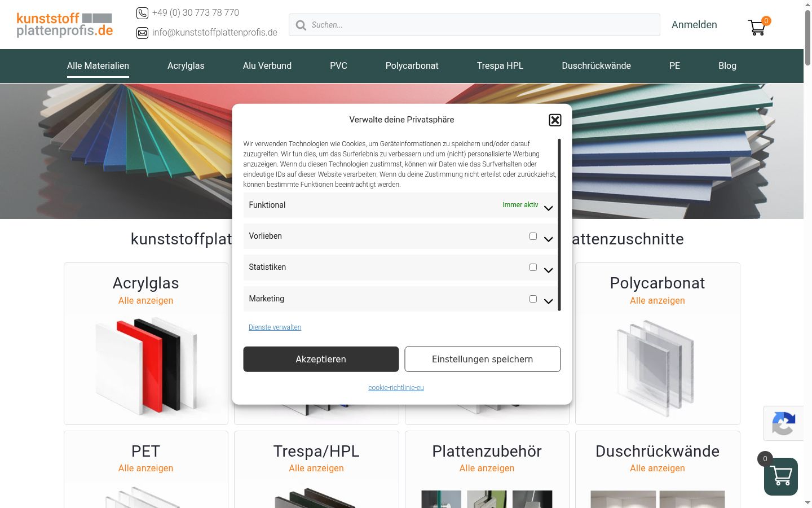Expand the Statistiken section chevron
Image resolution: width=812 pixels, height=508 pixels.
[x=548, y=270]
